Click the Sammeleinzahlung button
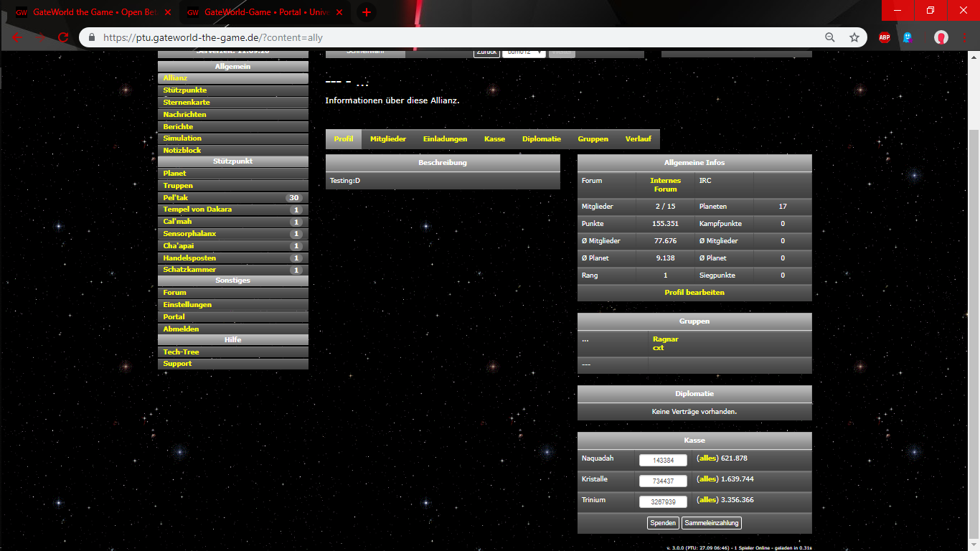Image resolution: width=980 pixels, height=551 pixels. [711, 523]
